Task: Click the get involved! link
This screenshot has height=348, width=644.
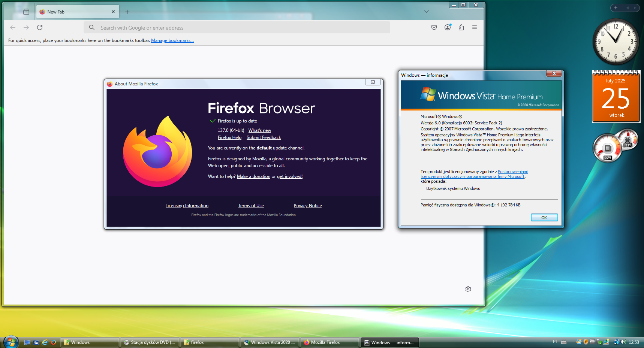Action: pos(290,176)
